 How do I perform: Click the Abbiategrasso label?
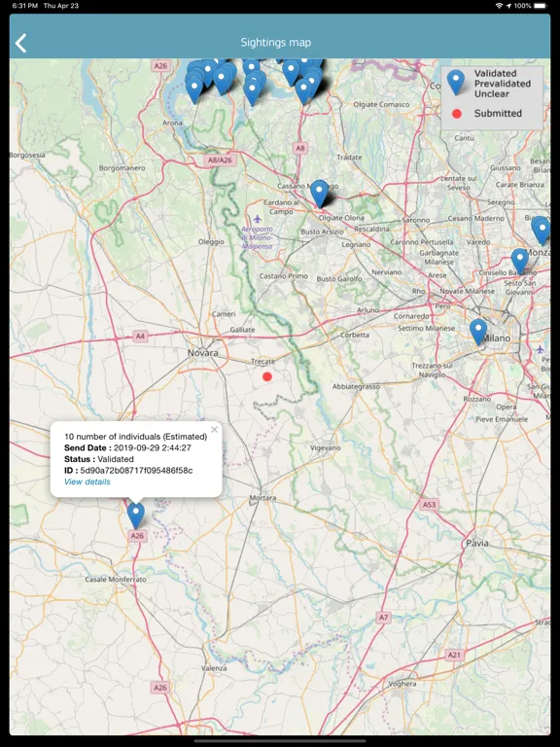[x=356, y=386]
